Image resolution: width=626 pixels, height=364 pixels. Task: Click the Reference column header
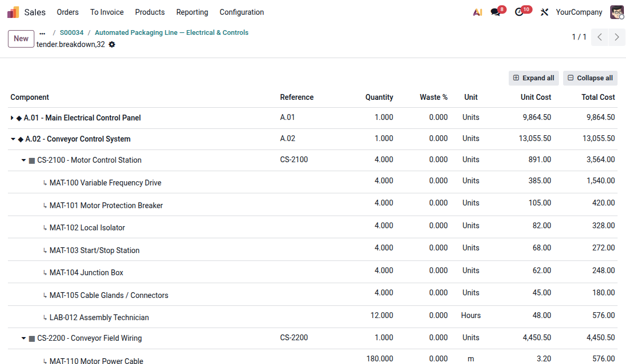(x=297, y=97)
